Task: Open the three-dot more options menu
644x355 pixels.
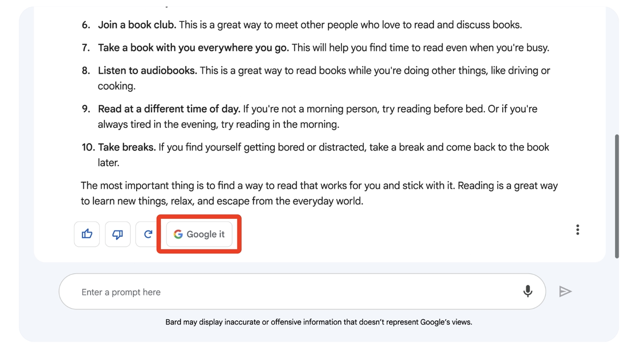Action: [577, 230]
